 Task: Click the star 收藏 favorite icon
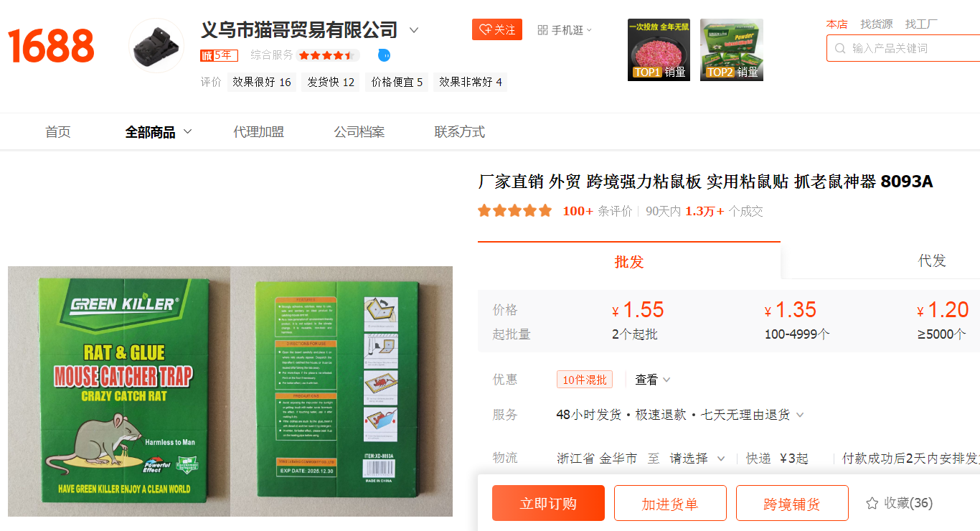[x=872, y=503]
